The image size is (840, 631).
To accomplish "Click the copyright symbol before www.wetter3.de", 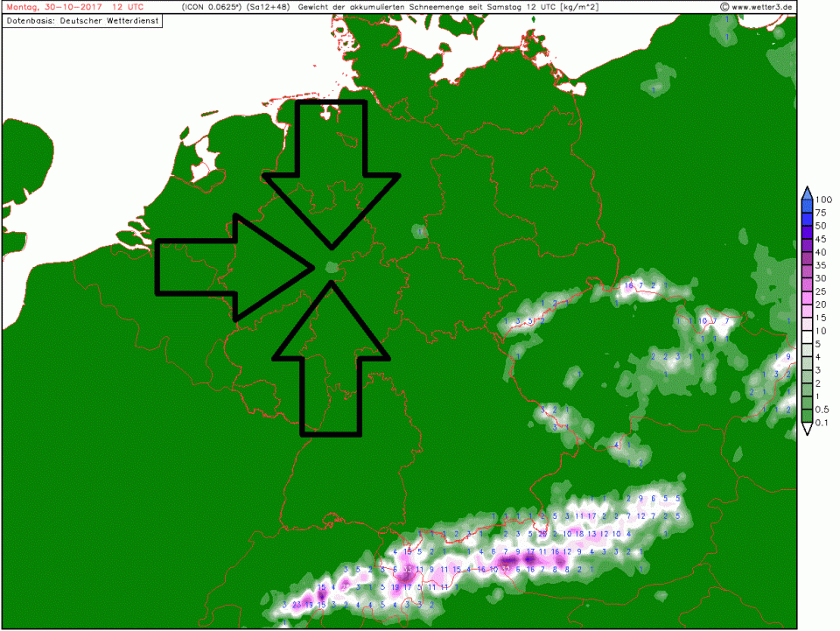I will coord(724,7).
